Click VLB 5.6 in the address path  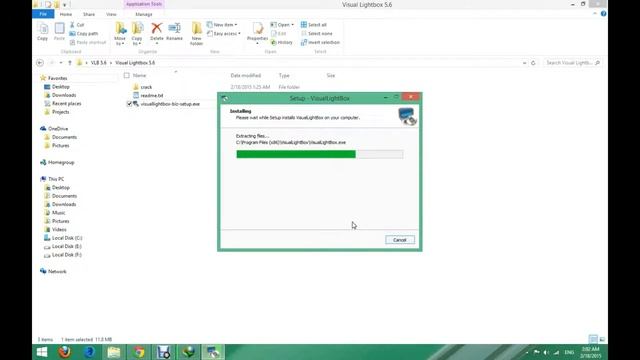point(98,63)
